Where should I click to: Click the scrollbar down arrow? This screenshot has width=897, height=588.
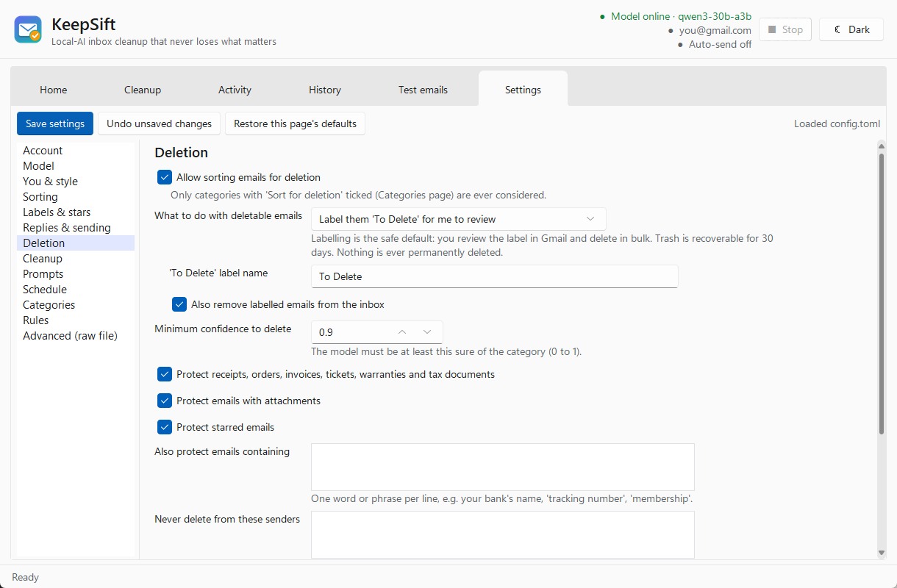click(x=881, y=552)
